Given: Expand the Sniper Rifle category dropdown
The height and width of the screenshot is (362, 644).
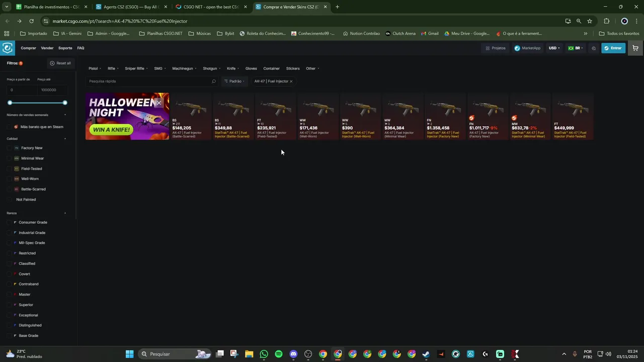Looking at the screenshot, I should (136, 68).
